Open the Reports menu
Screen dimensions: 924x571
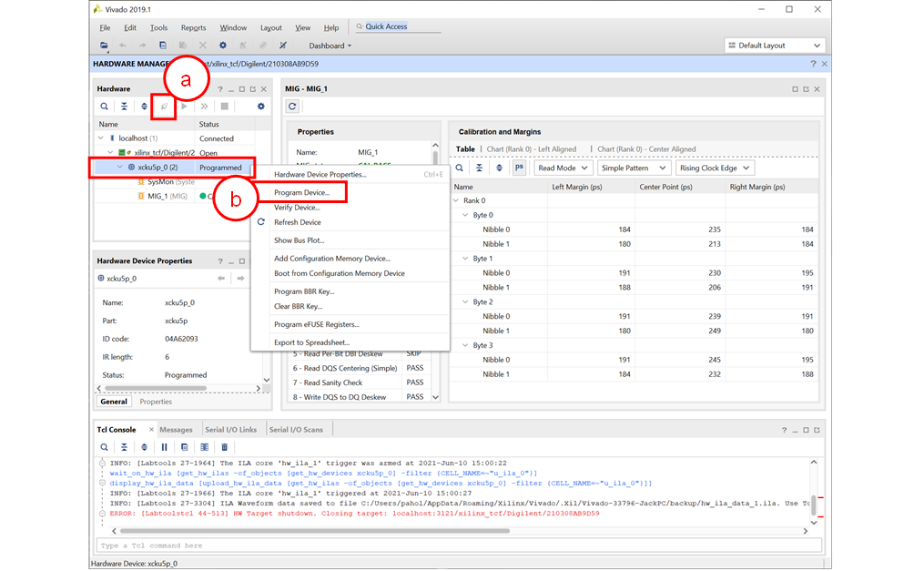click(193, 27)
